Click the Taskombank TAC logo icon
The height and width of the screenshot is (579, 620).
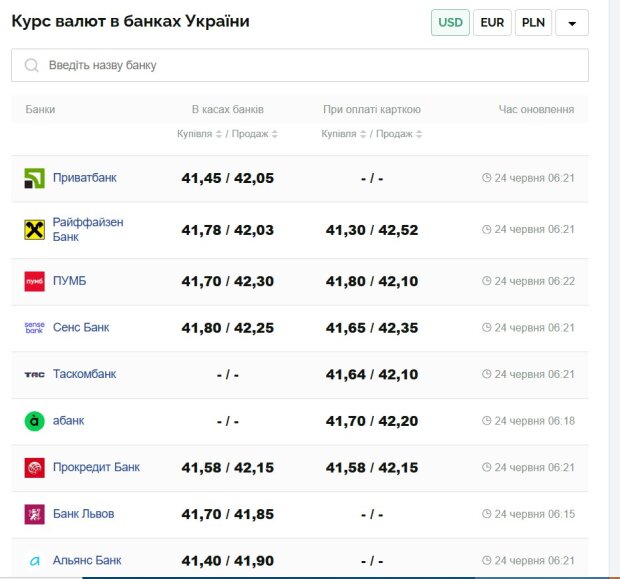point(34,374)
